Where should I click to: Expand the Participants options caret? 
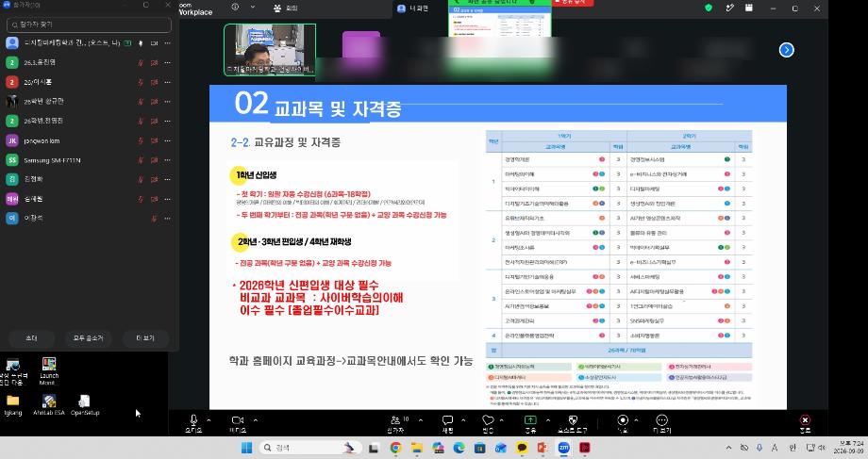(x=421, y=420)
